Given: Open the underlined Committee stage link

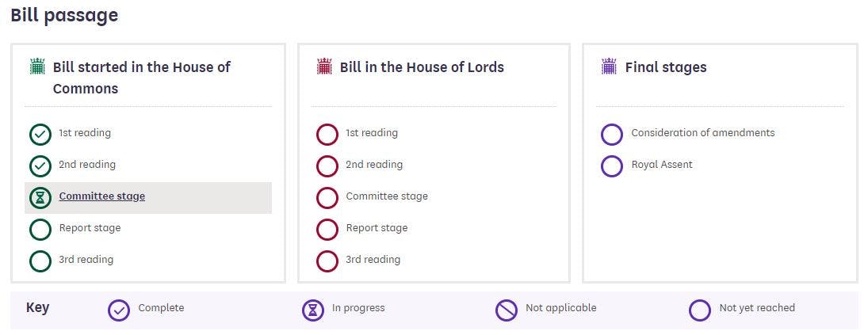Looking at the screenshot, I should click(x=101, y=196).
